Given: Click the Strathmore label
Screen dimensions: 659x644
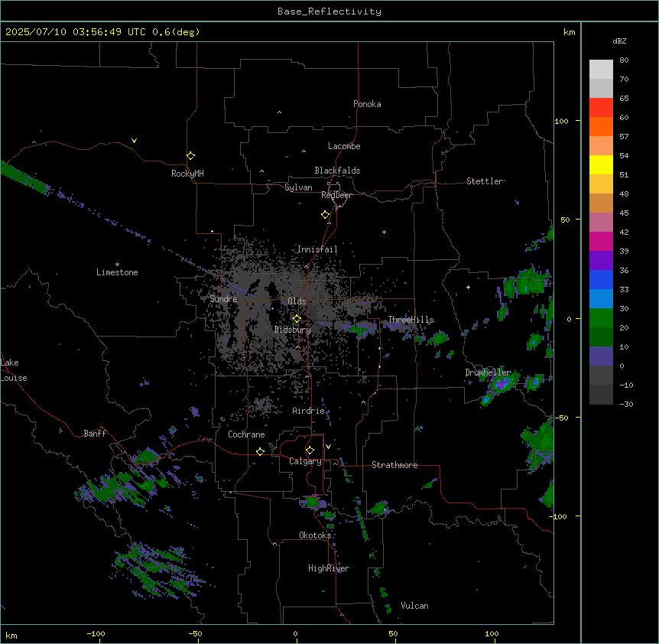Looking at the screenshot, I should click(x=394, y=465).
